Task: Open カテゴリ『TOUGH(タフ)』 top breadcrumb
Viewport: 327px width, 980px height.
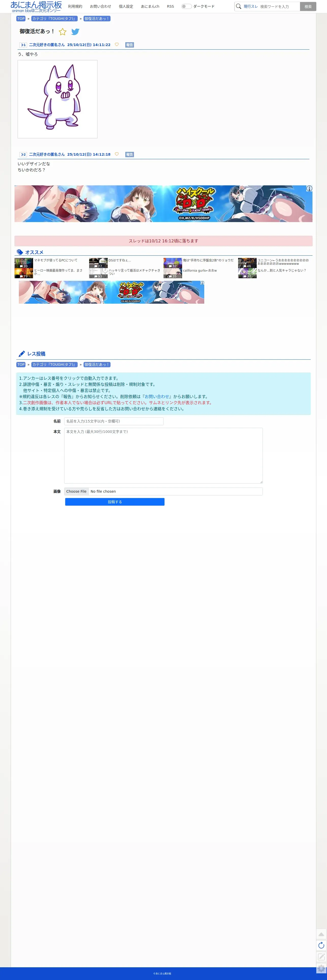Action: 54,19
